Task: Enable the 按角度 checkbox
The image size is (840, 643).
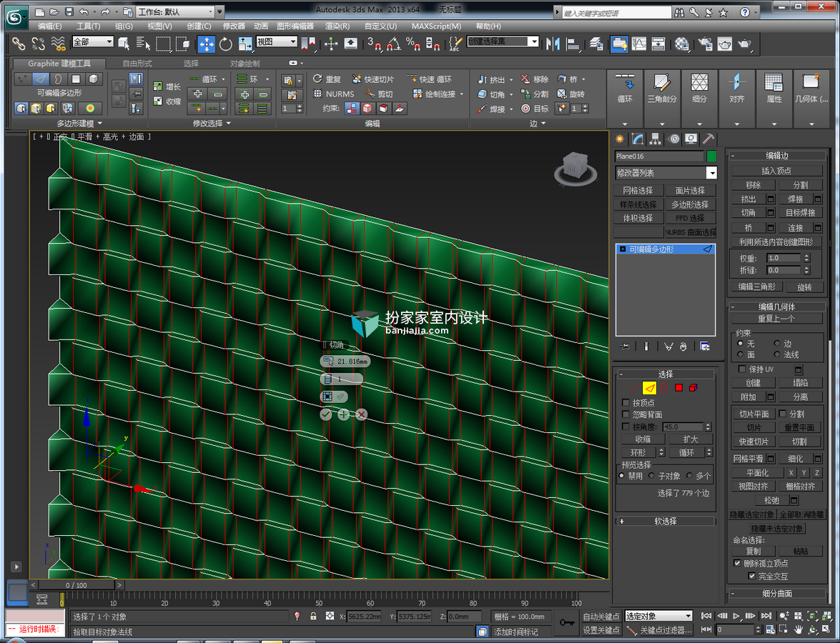Action: tap(626, 427)
